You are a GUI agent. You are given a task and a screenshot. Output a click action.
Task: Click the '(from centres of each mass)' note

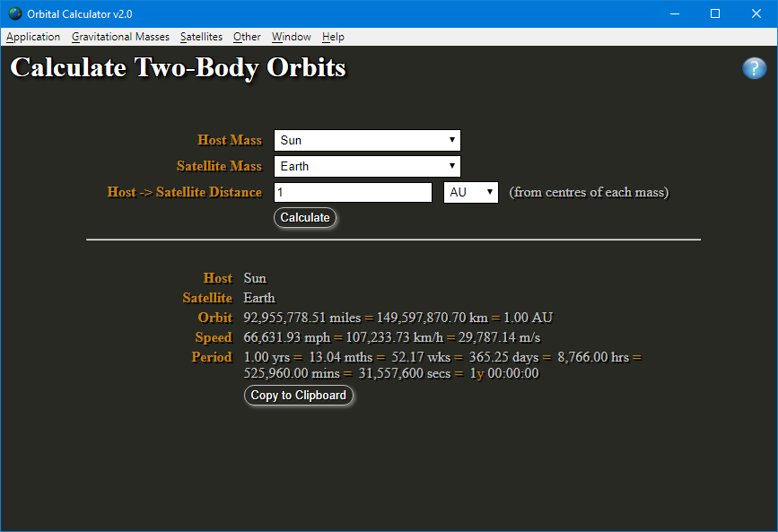[x=589, y=192]
